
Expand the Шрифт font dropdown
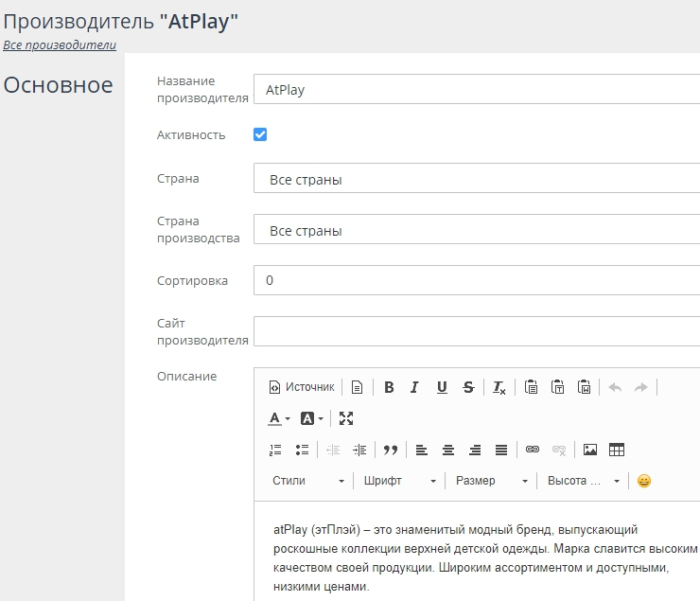click(399, 481)
